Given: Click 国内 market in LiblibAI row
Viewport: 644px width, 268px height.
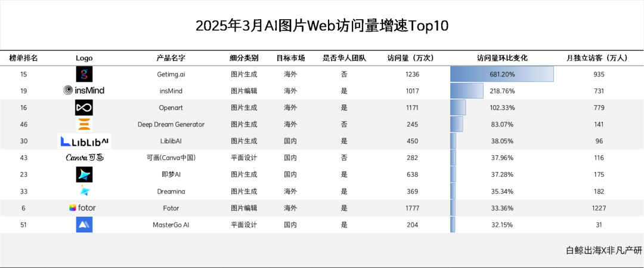Looking at the screenshot, I should (x=290, y=141).
